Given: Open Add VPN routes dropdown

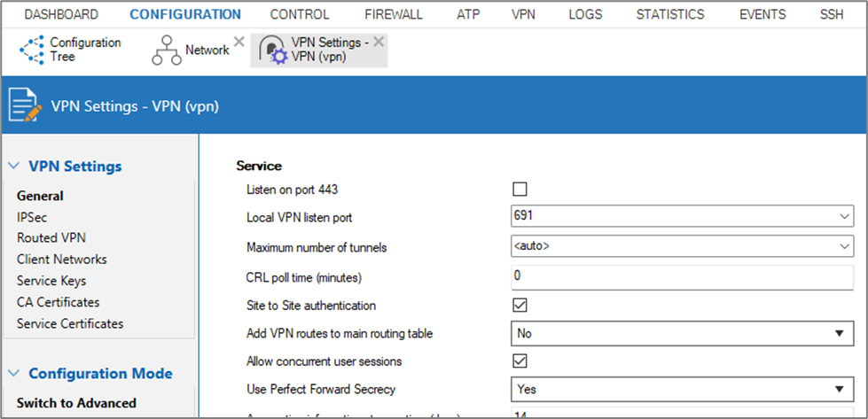Looking at the screenshot, I should pos(838,333).
